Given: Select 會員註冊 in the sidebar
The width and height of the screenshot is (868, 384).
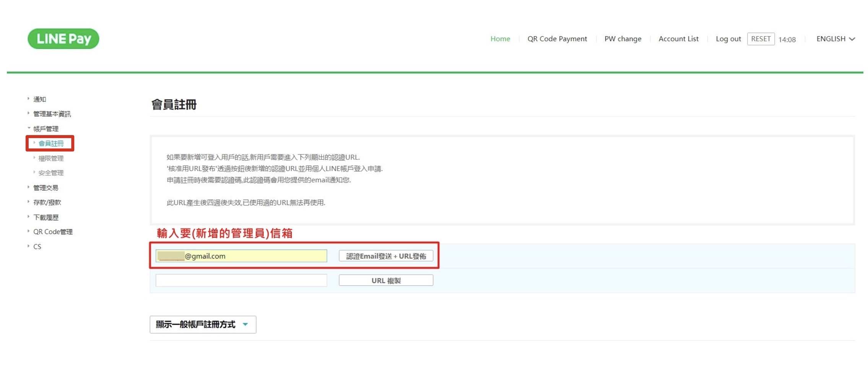Looking at the screenshot, I should point(51,143).
